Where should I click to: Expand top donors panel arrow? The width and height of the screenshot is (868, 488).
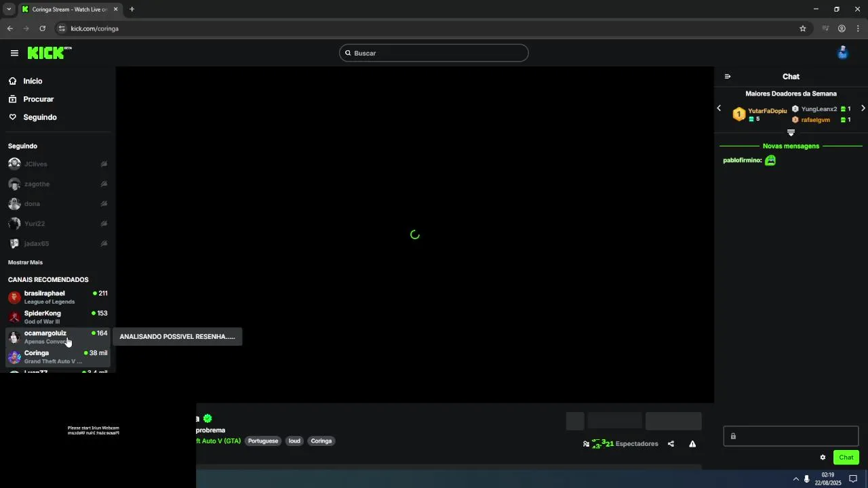tap(791, 133)
